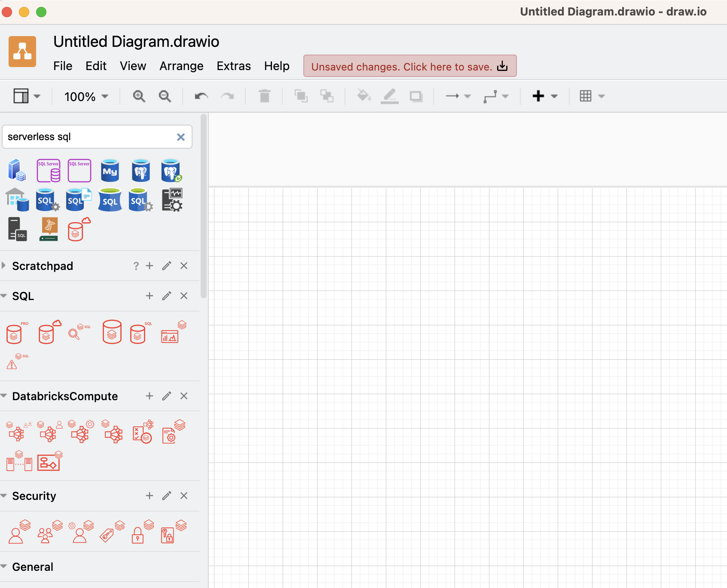Image resolution: width=727 pixels, height=588 pixels.
Task: Select the blue server with cube grid shape
Action: point(17,170)
